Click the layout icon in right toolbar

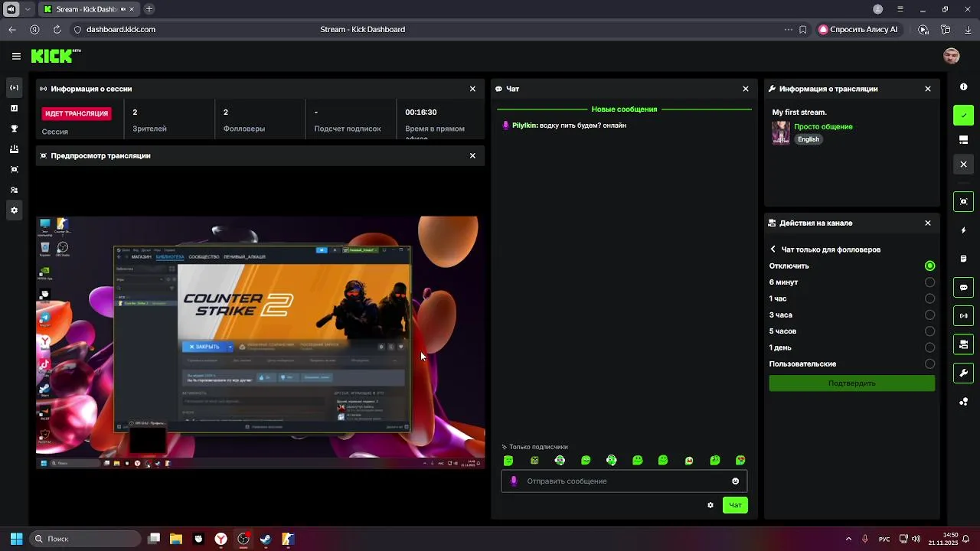coord(963,140)
